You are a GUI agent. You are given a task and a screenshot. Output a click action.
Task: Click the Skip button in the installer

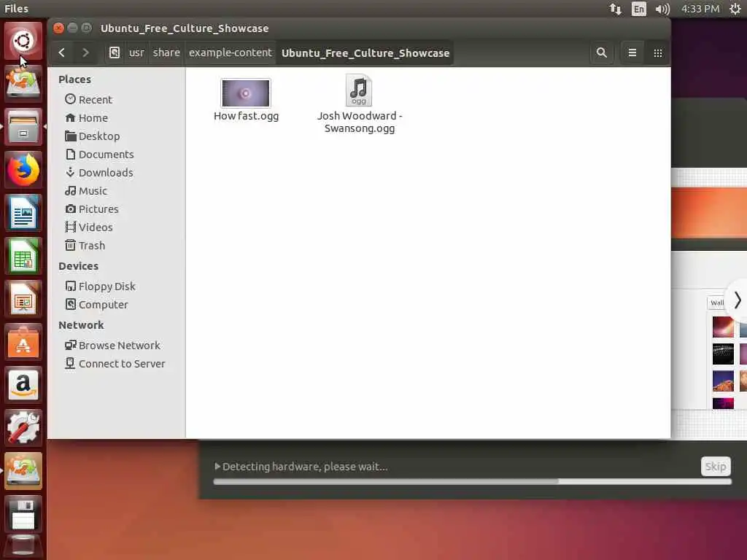pos(716,467)
